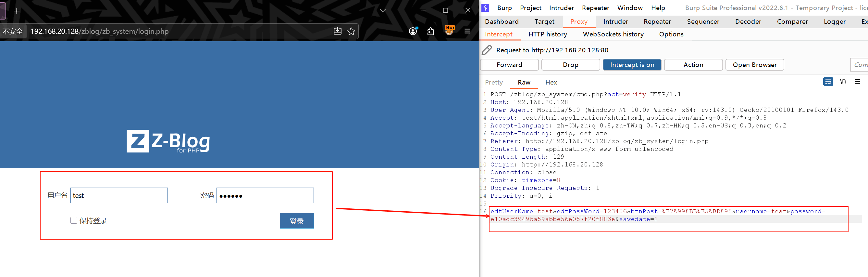Forward the intercepted request
The height and width of the screenshot is (277, 868).
[x=509, y=65]
